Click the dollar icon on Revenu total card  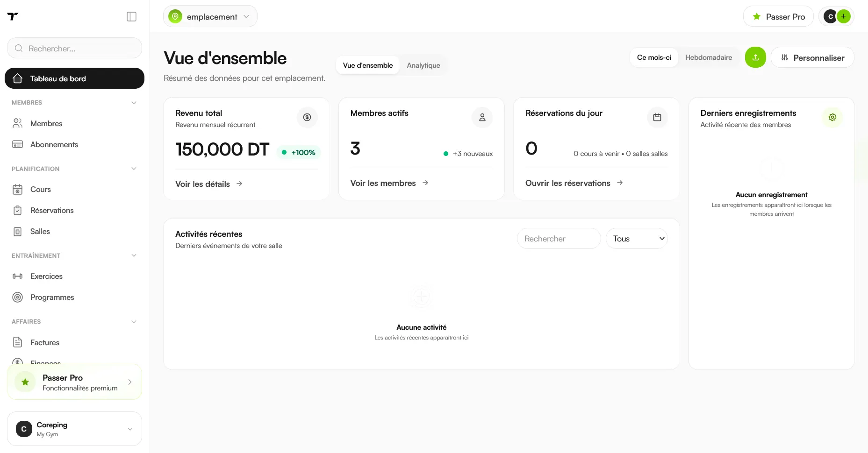307,117
